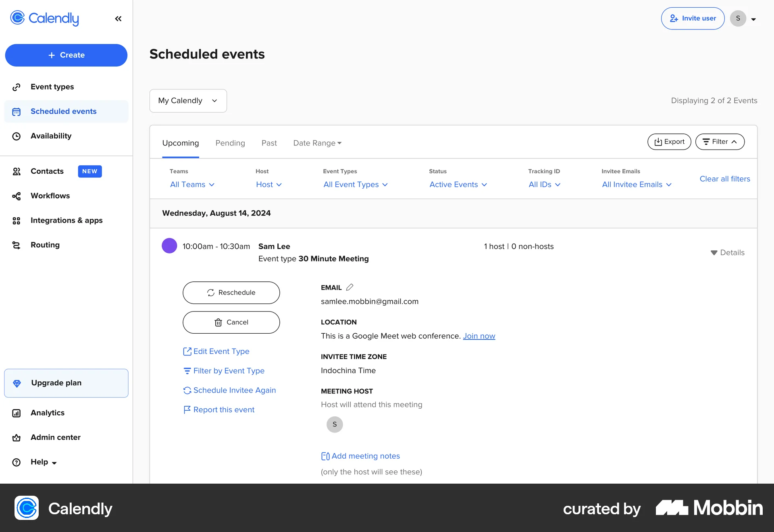Screen dimensions: 774x532
Task: Open the Contacts page from sidebar
Action: coord(47,171)
